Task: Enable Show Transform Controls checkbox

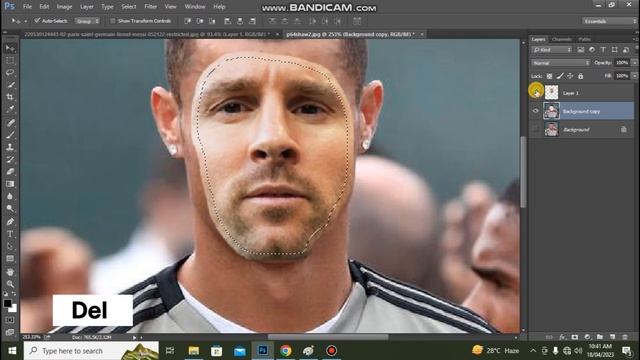Action: tap(113, 21)
